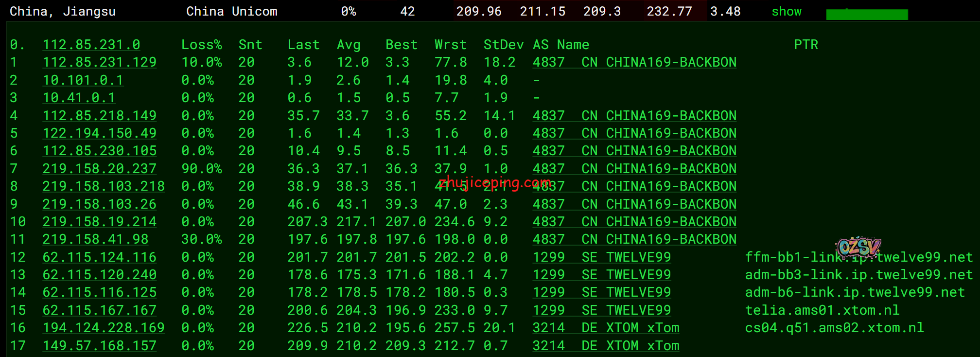This screenshot has height=357, width=980.
Task: Open AS 1299 SE TWELVE99 link on hop 12
Action: pos(601,257)
